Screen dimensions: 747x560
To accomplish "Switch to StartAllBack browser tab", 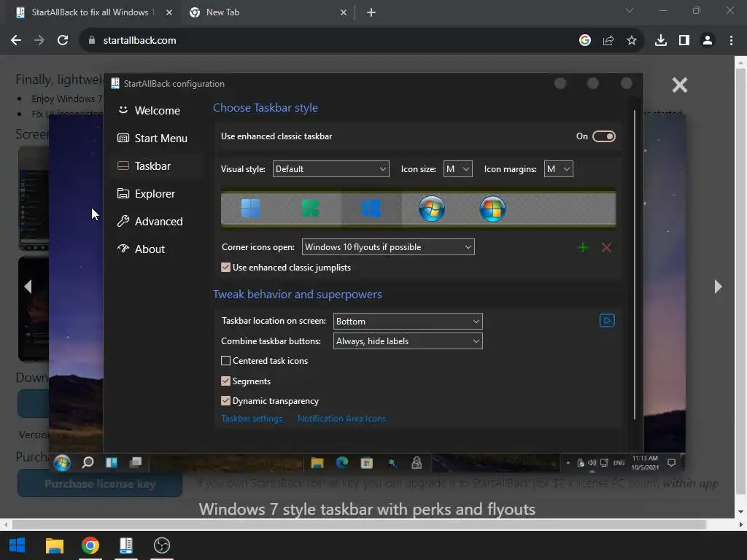I will (x=93, y=12).
